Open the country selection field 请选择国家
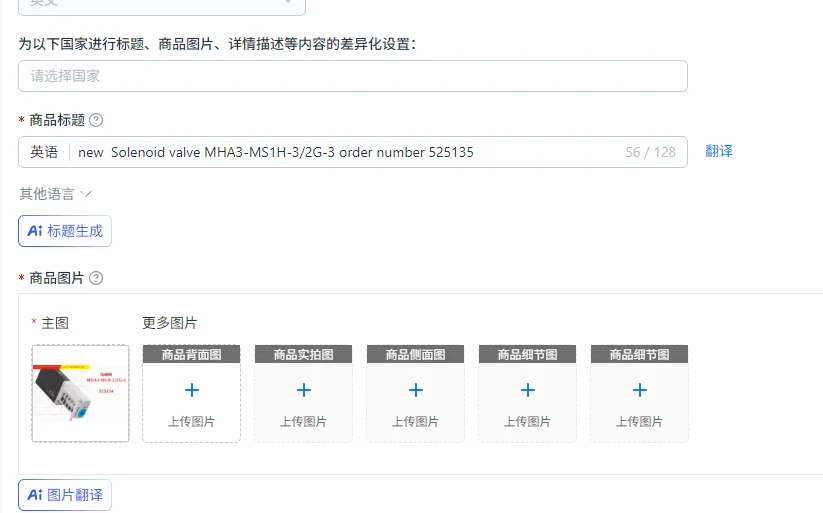This screenshot has width=823, height=513. pyautogui.click(x=353, y=76)
